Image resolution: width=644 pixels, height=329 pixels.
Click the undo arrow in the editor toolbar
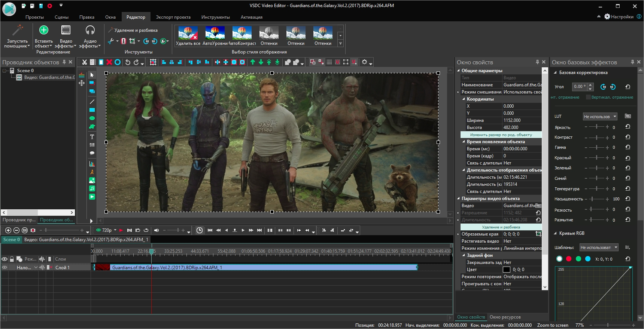pos(128,62)
